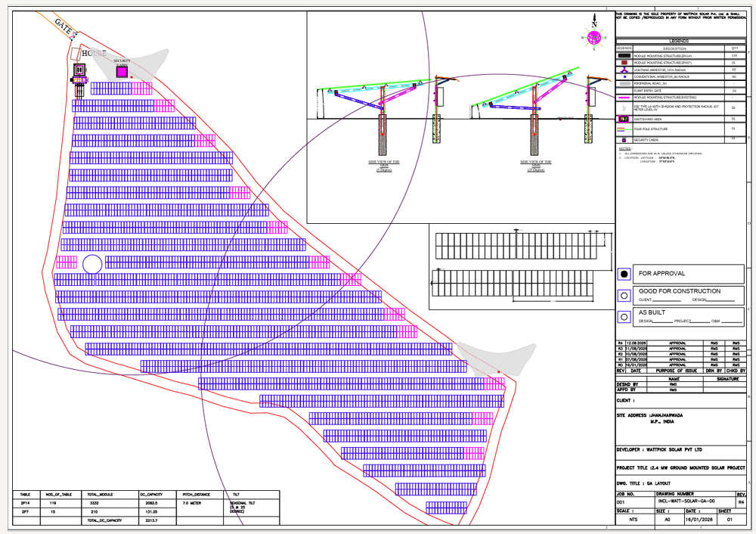Click the GATE label at top left
The height and width of the screenshot is (534, 756).
point(64,26)
